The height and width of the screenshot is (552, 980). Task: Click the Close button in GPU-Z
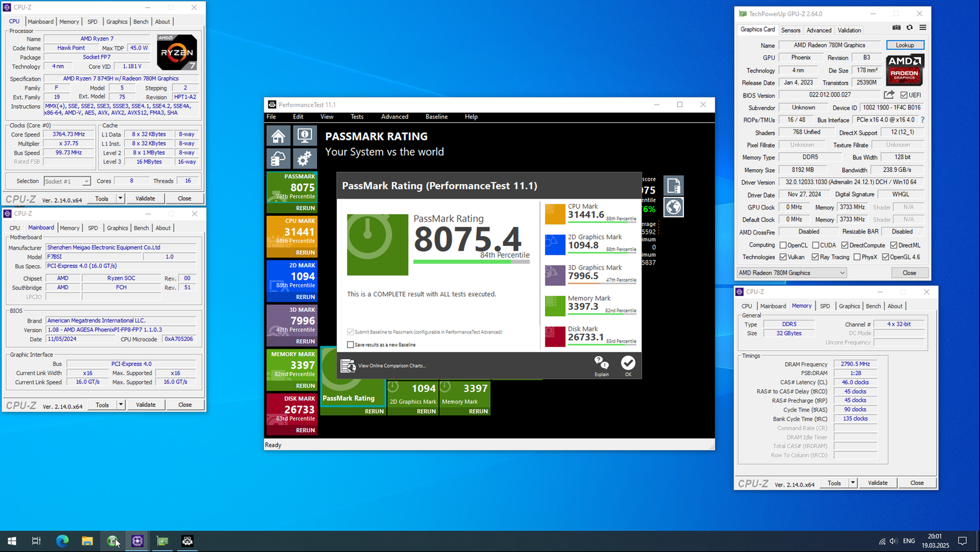909,273
